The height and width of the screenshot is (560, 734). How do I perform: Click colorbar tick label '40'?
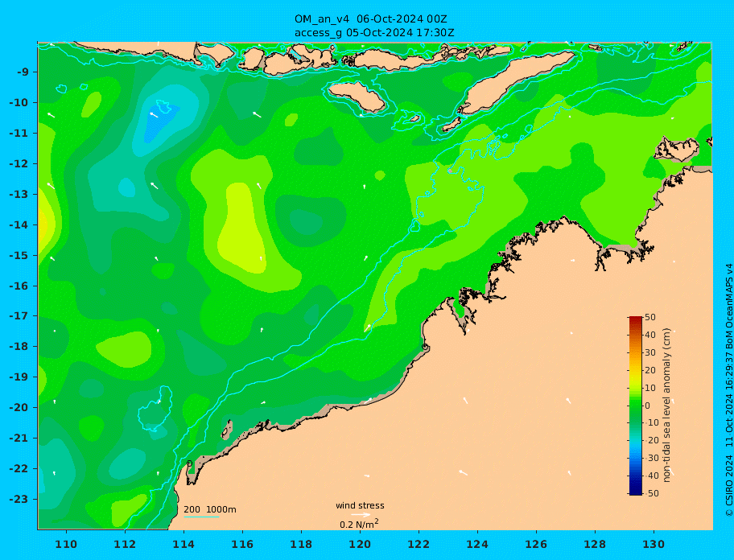click(x=650, y=335)
